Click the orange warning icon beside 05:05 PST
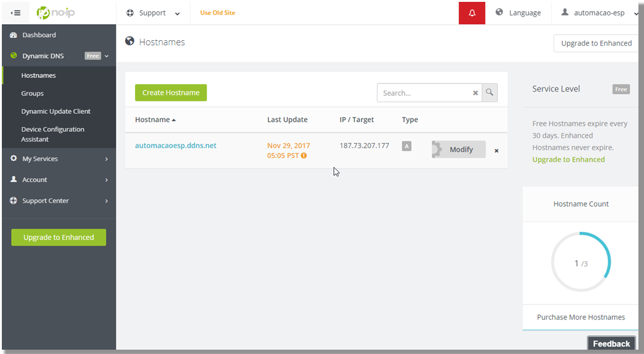Image resolution: width=644 pixels, height=354 pixels. pyautogui.click(x=303, y=155)
